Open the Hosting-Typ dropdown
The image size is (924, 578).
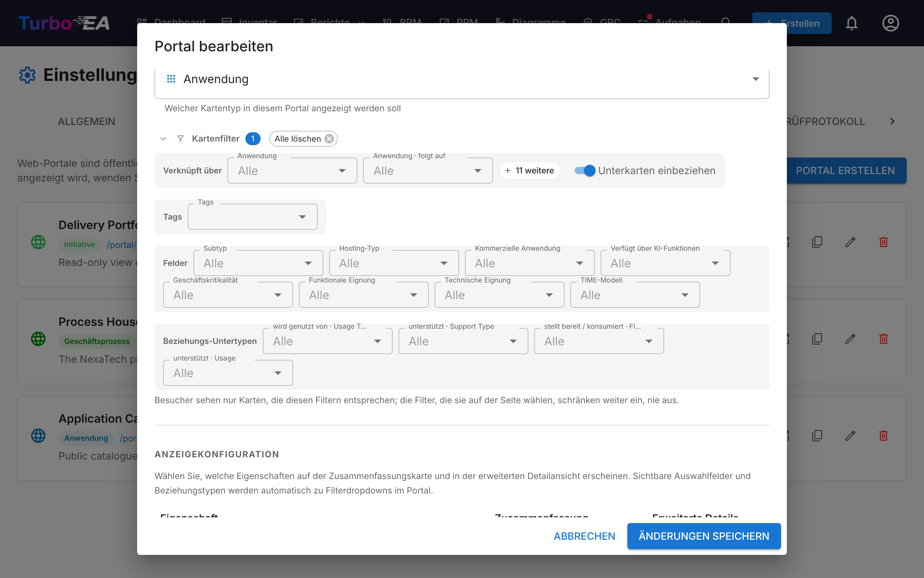pyautogui.click(x=394, y=263)
